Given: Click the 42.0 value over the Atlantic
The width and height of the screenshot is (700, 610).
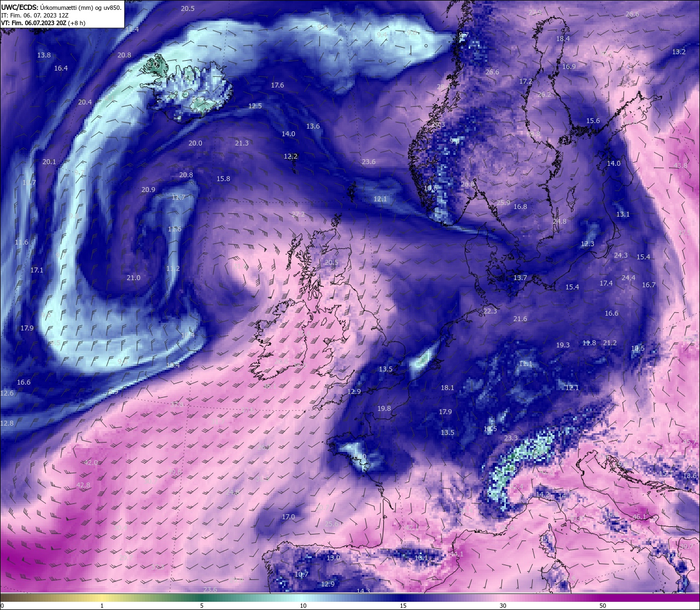Looking at the screenshot, I should (x=91, y=463).
